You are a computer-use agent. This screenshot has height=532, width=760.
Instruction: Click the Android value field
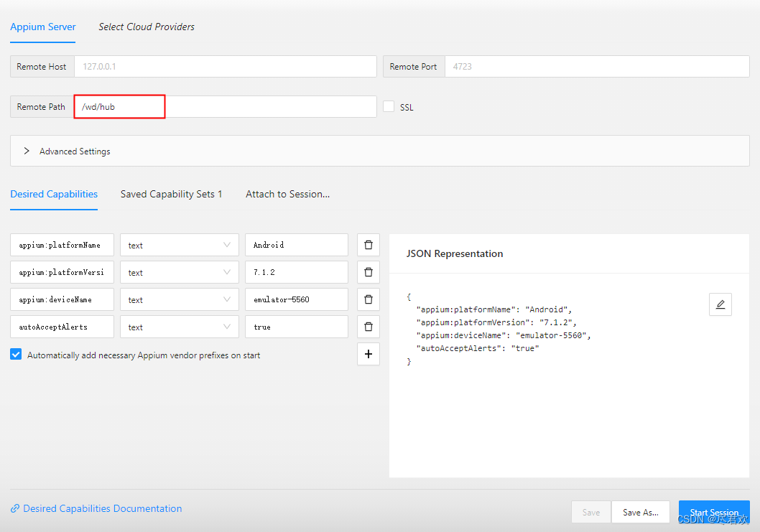pos(297,245)
